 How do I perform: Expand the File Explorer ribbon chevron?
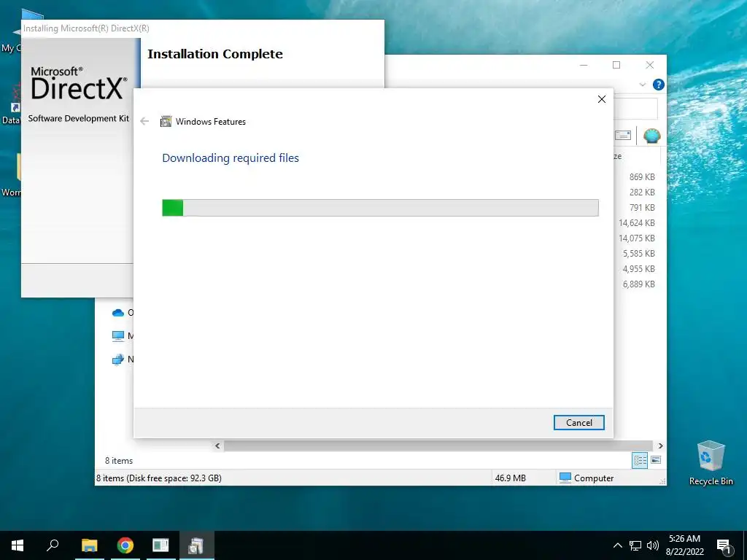642,85
